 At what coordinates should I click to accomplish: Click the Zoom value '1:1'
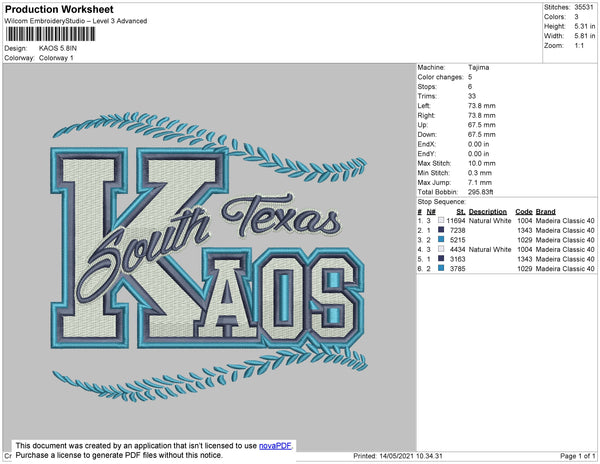[579, 46]
